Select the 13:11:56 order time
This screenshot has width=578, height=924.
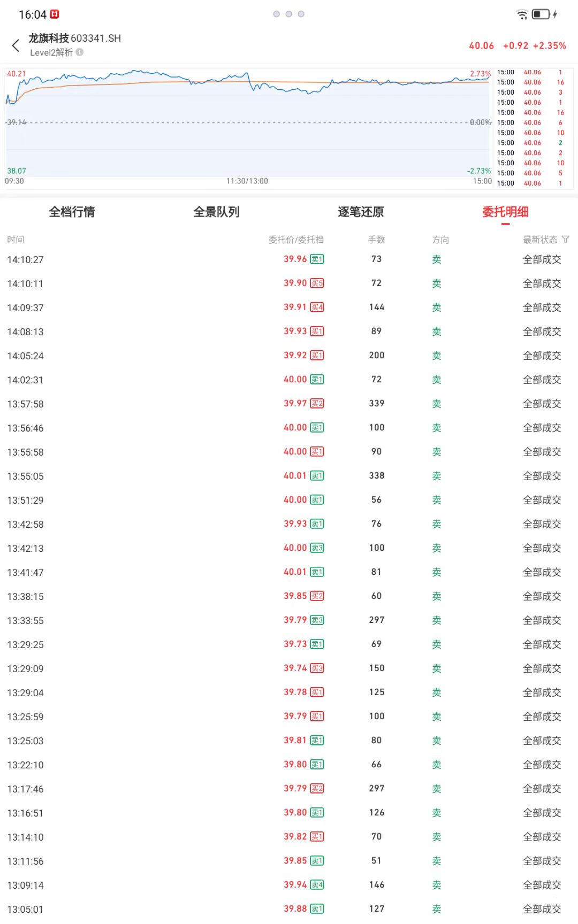pyautogui.click(x=25, y=861)
